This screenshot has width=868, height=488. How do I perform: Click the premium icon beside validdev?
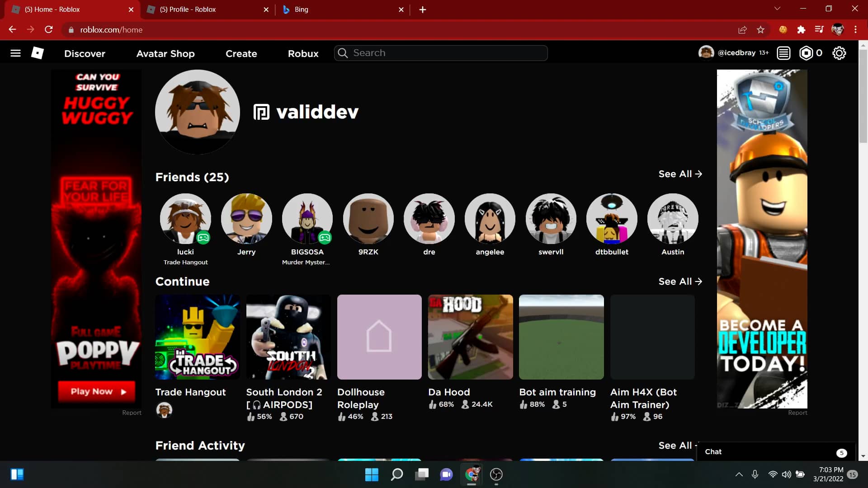pos(261,112)
